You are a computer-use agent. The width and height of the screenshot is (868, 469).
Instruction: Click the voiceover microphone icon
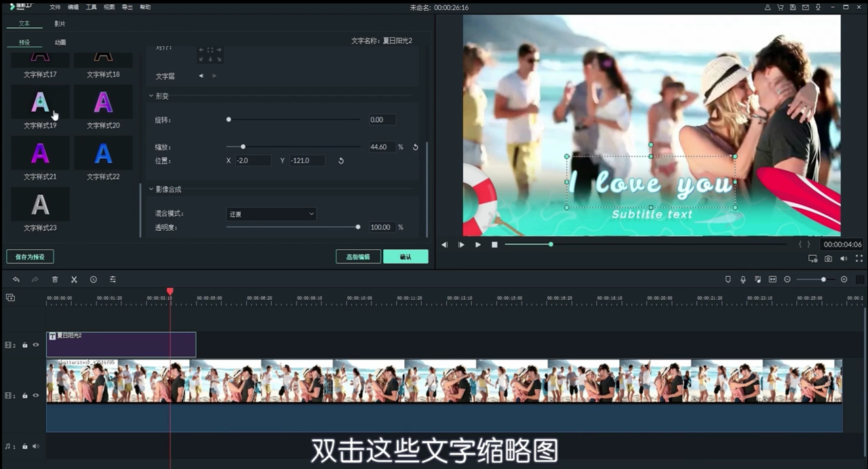743,279
